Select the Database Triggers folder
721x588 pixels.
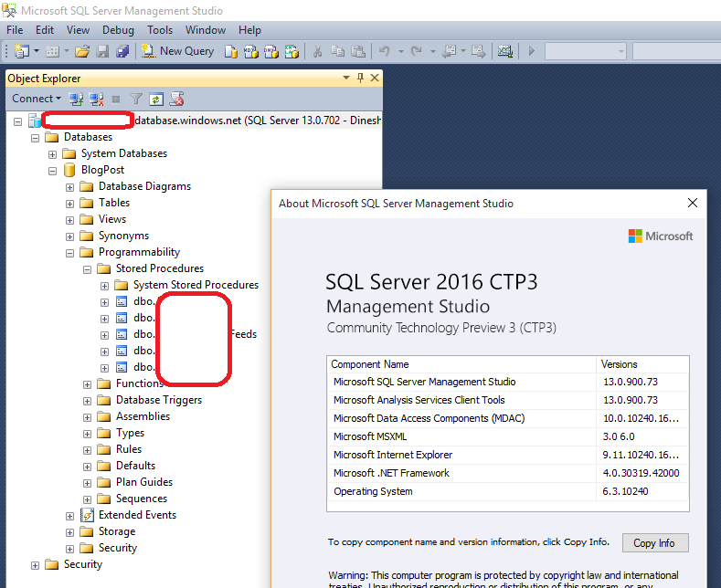pyautogui.click(x=159, y=400)
